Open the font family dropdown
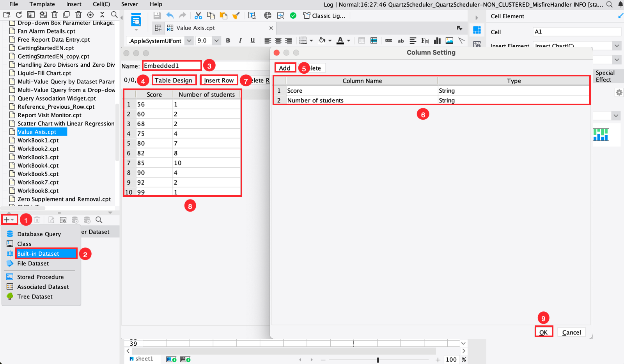The width and height of the screenshot is (624, 364). click(x=189, y=41)
